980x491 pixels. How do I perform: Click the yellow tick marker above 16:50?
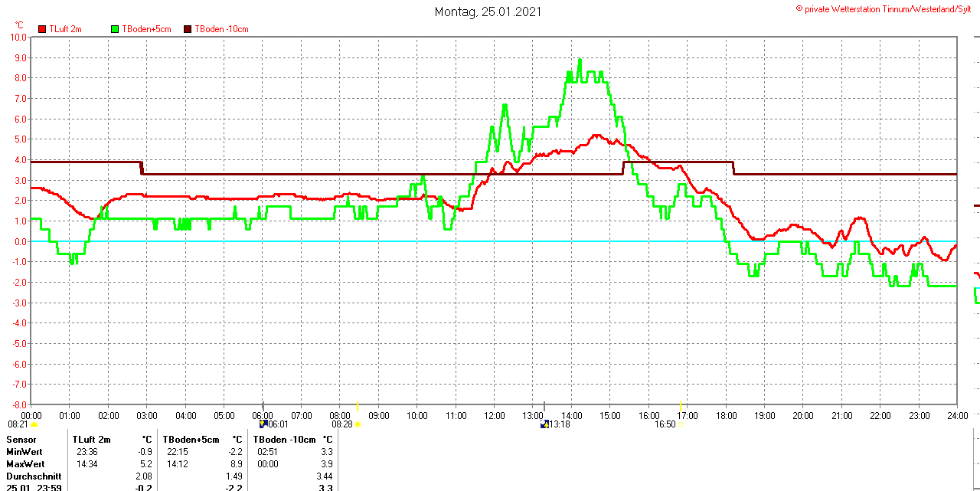pos(680,405)
